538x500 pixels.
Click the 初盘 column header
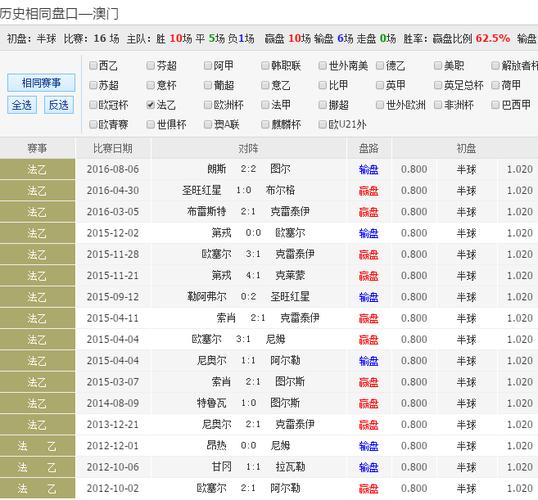pos(466,148)
